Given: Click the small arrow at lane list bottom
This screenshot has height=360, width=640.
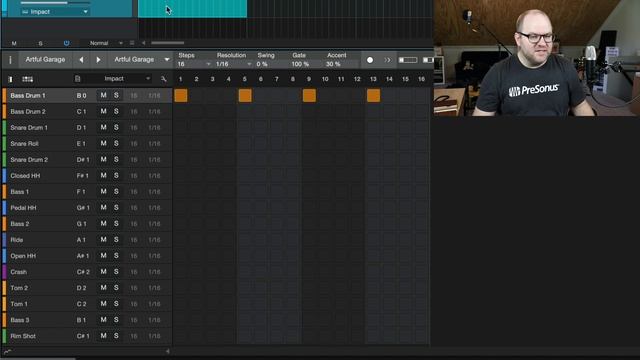Looking at the screenshot, I should pos(167,351).
